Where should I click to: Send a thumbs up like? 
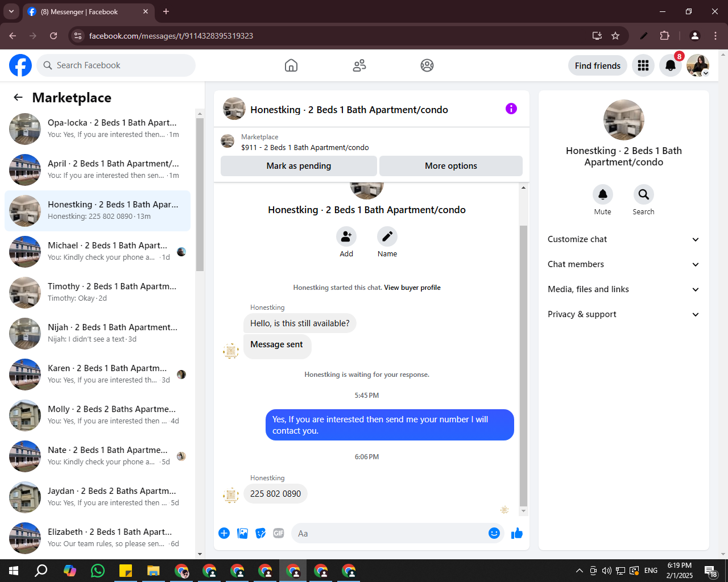tap(517, 533)
